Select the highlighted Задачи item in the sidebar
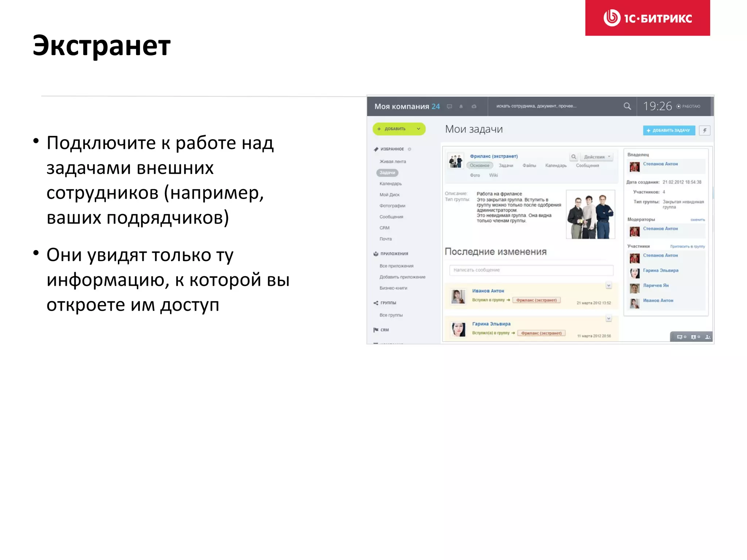Screen dimensions: 747x560 [387, 173]
